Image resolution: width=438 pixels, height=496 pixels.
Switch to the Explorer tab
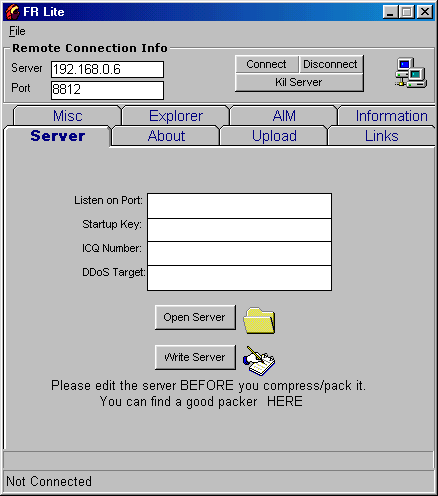pyautogui.click(x=176, y=116)
